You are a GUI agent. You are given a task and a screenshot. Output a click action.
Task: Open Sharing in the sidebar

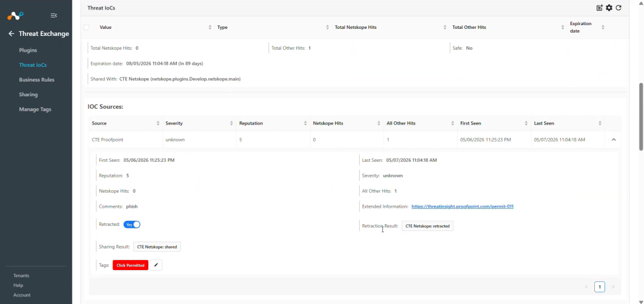point(28,94)
